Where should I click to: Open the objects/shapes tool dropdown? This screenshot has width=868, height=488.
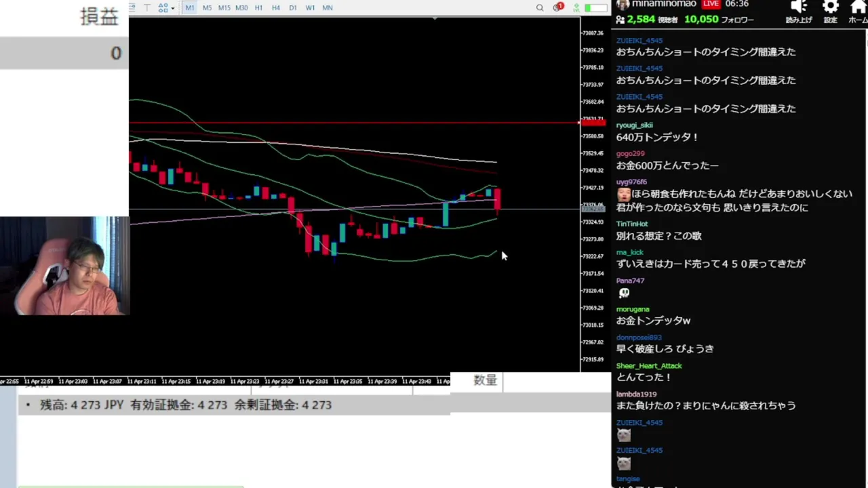pyautogui.click(x=166, y=7)
